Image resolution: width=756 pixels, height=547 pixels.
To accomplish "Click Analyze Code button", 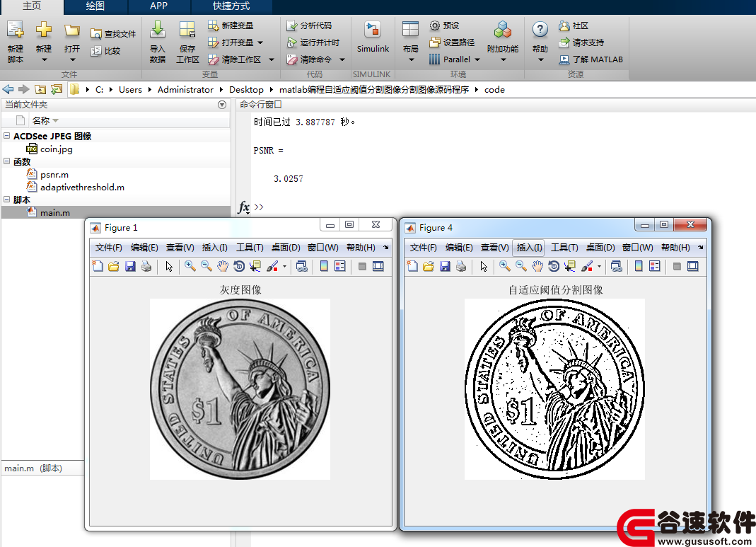I will [309, 25].
